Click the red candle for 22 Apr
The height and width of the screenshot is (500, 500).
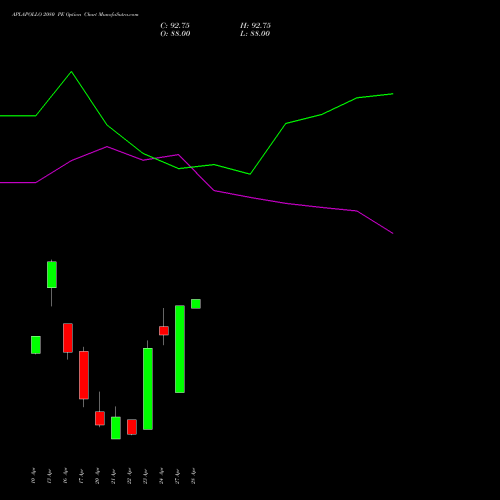pos(132,427)
